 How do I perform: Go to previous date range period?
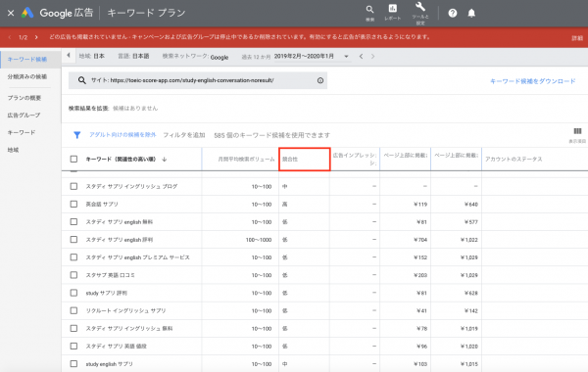pos(361,56)
